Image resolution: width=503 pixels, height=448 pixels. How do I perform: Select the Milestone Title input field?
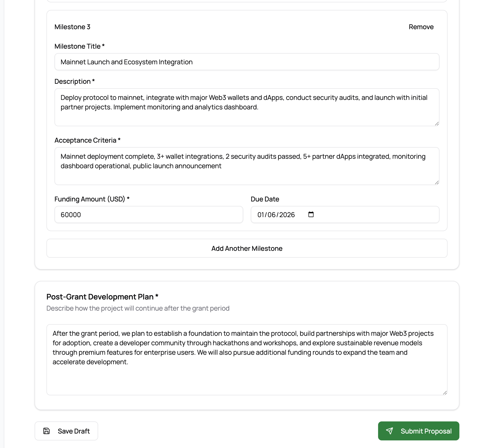pyautogui.click(x=247, y=62)
